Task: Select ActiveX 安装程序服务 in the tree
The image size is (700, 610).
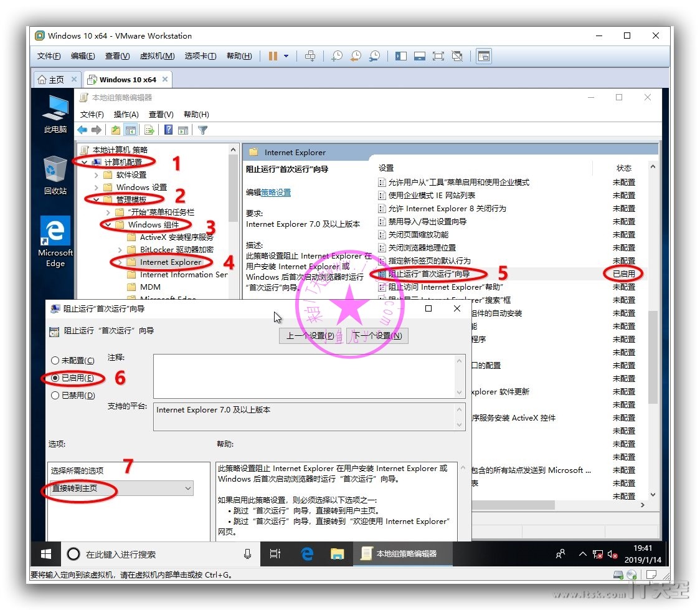Action: [x=177, y=237]
